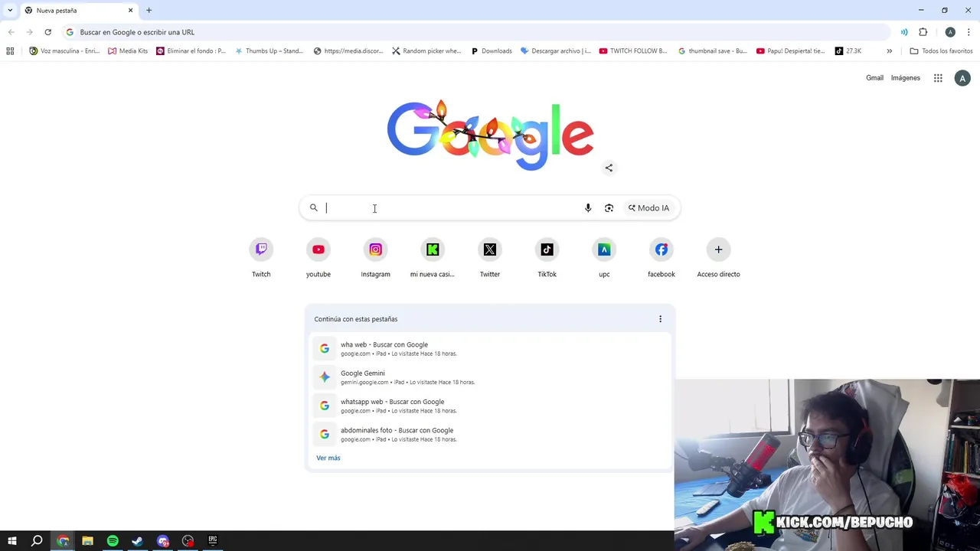Open 'Papu! Despierta!' bookmark

click(791, 51)
